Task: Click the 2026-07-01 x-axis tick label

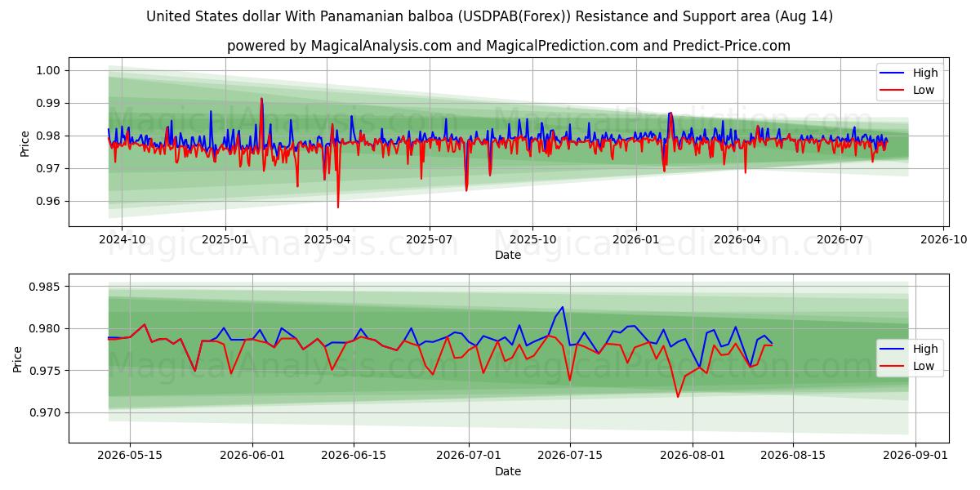Action: click(470, 456)
